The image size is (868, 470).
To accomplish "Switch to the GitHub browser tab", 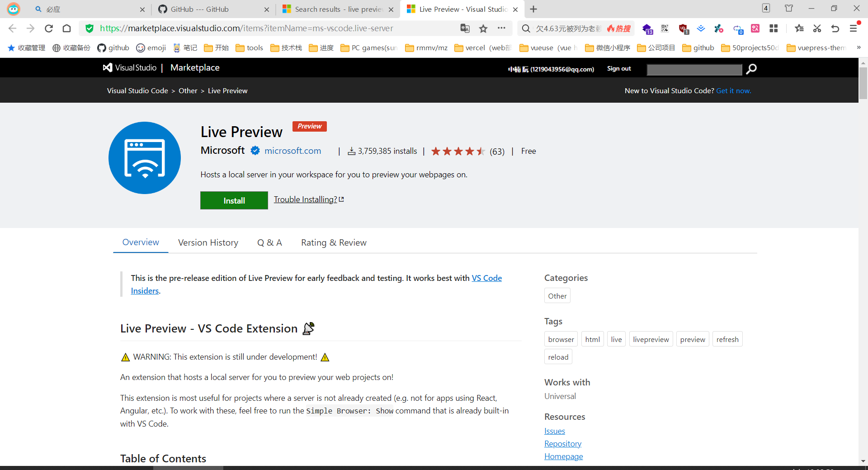I will click(x=212, y=9).
